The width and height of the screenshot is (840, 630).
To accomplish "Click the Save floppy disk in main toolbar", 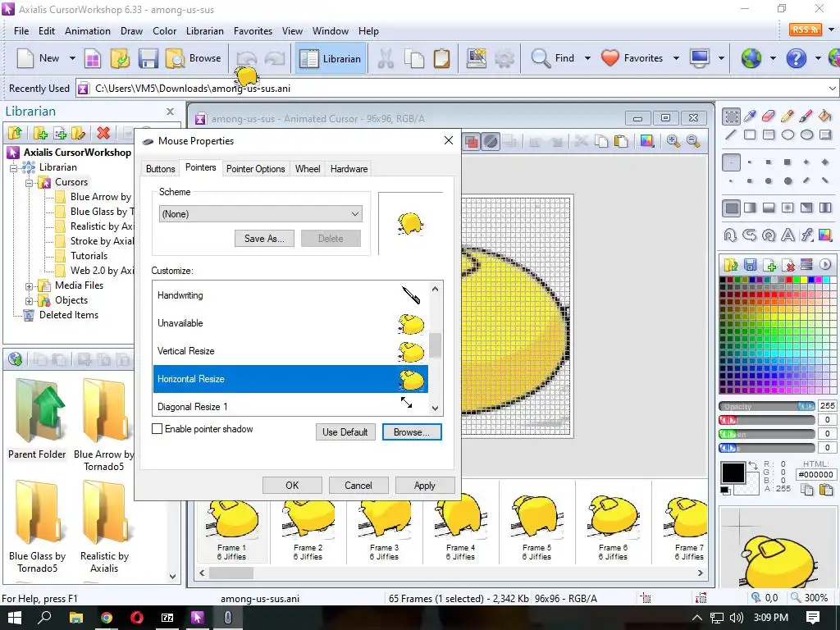I will [x=148, y=58].
